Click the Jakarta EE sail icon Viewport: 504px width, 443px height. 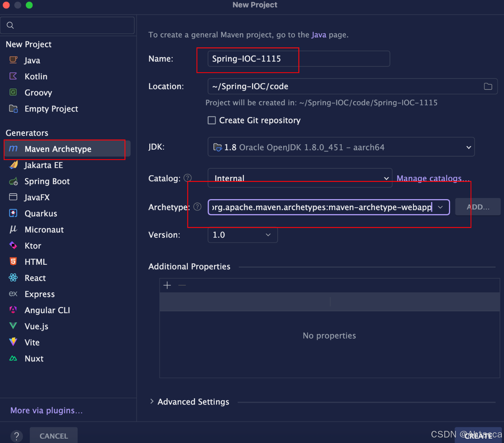14,165
